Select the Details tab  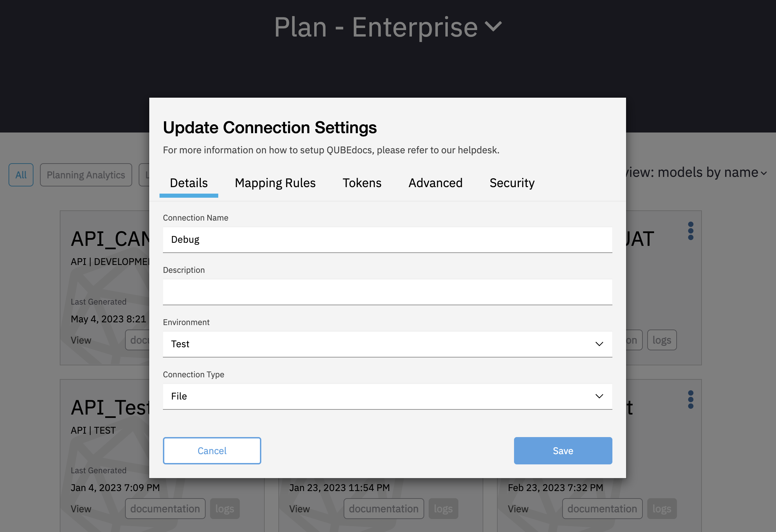[189, 183]
